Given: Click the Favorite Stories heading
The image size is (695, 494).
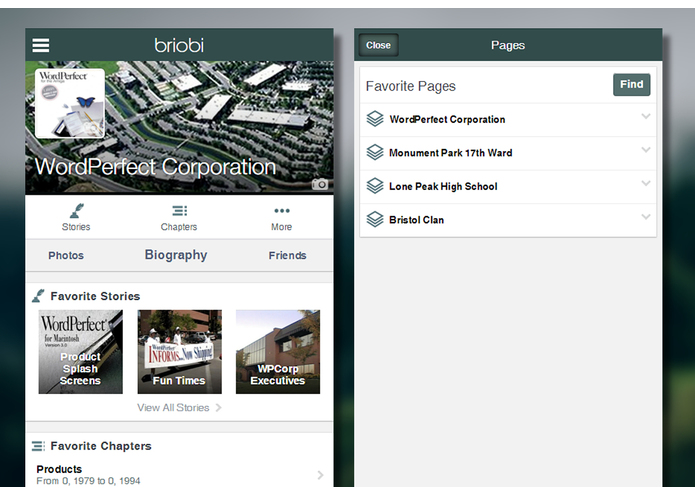Looking at the screenshot, I should [95, 296].
